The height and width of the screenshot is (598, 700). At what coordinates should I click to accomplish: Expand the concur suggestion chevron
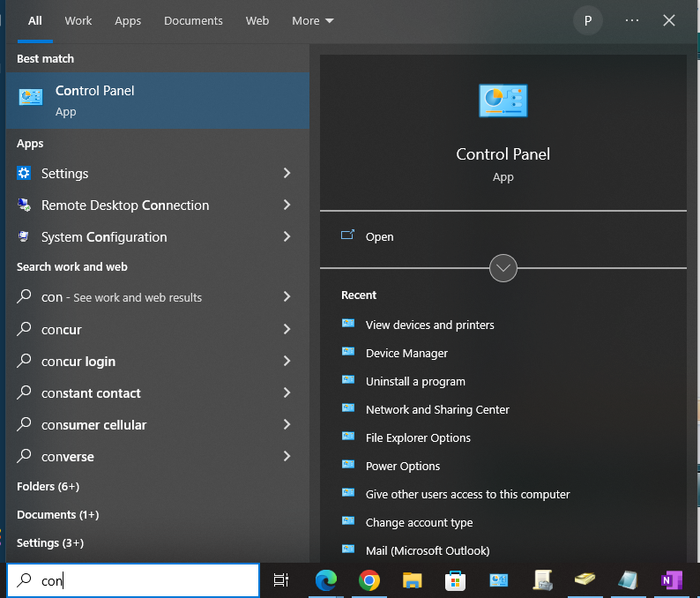coord(287,329)
